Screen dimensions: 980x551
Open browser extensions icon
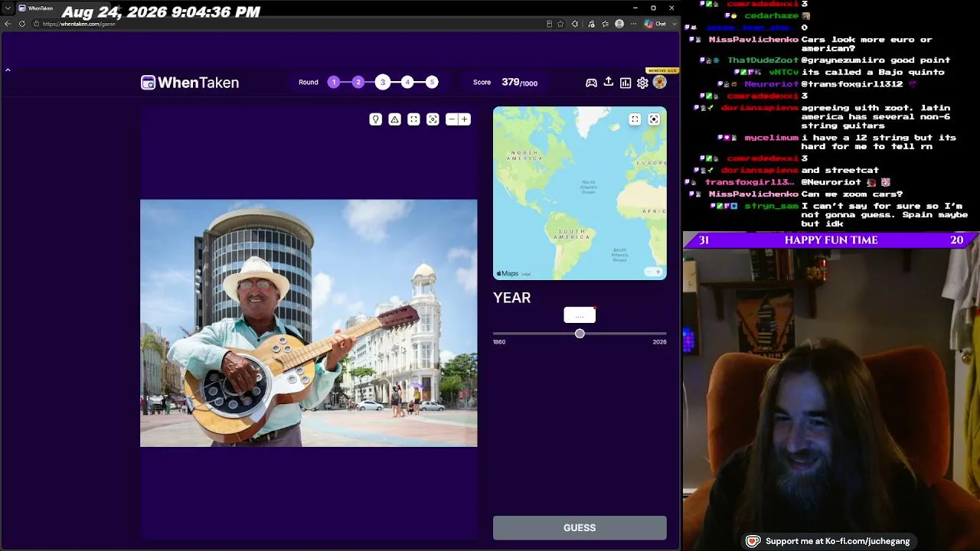tap(575, 24)
